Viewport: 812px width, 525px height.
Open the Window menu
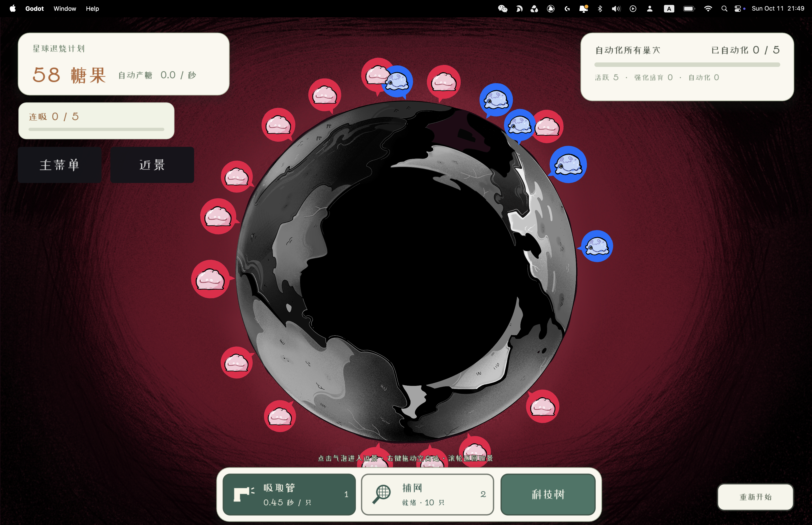65,8
